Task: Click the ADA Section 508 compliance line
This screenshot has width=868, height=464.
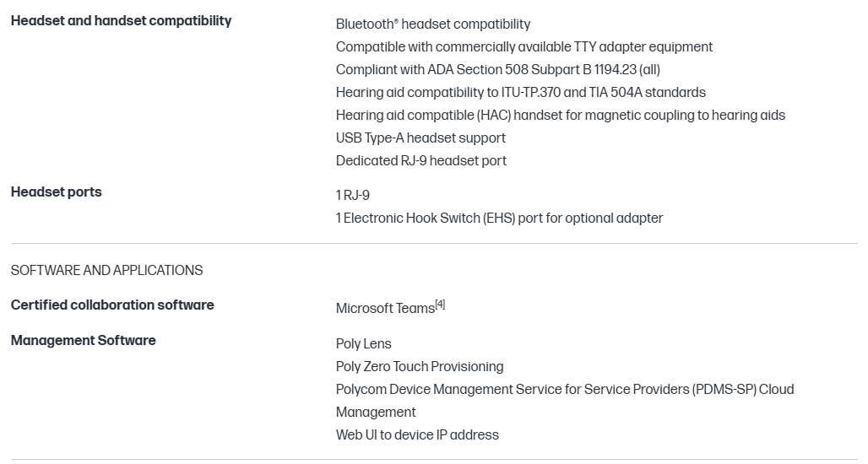Action: (x=497, y=70)
